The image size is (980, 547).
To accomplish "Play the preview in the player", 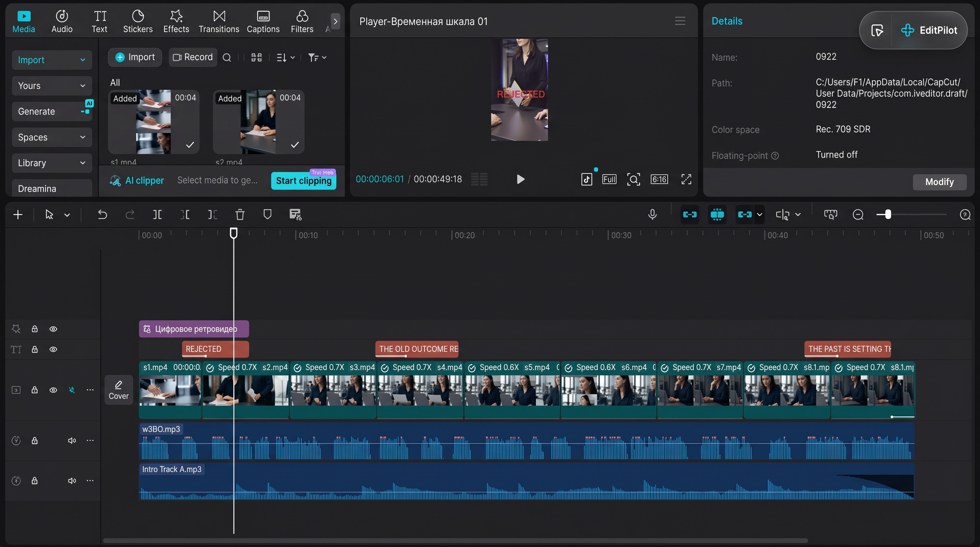I will point(520,179).
